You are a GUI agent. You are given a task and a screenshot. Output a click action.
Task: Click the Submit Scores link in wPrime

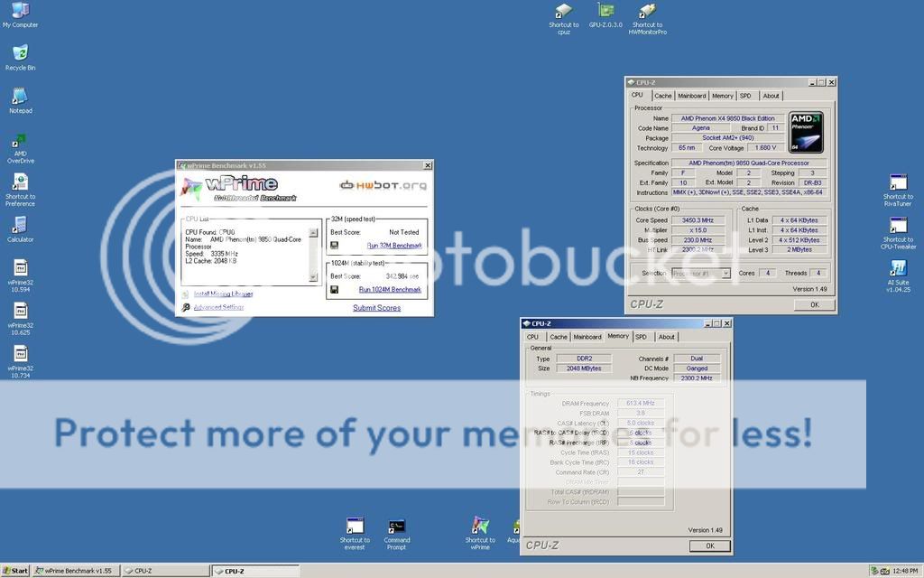[x=376, y=308]
